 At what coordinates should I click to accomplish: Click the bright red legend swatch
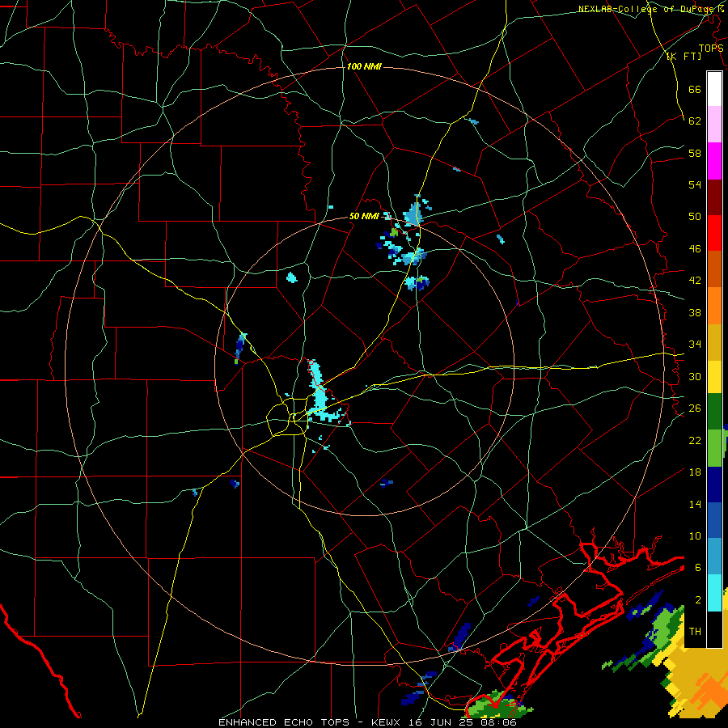714,233
